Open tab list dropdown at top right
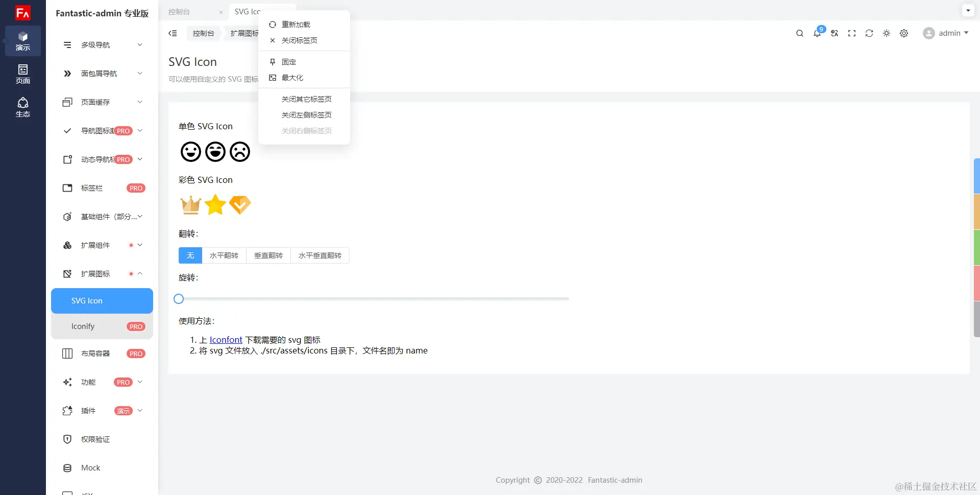This screenshot has height=495, width=980. click(968, 10)
